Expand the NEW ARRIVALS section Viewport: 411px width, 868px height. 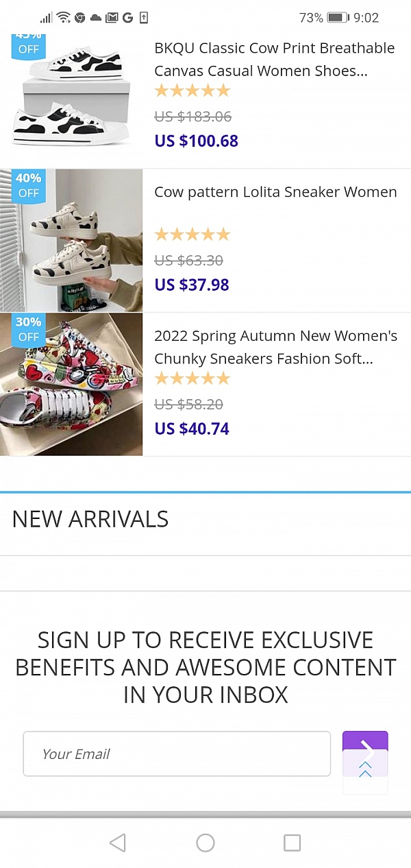(90, 519)
